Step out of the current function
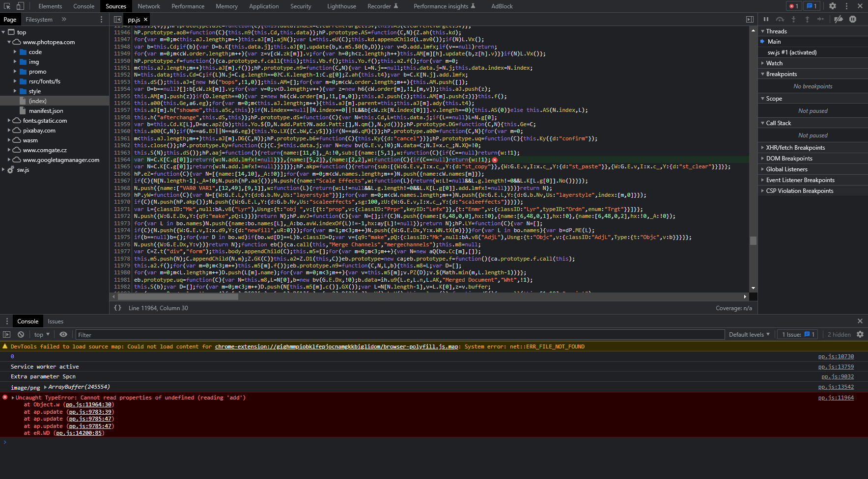Image resolution: width=868 pixels, height=479 pixels. point(807,19)
